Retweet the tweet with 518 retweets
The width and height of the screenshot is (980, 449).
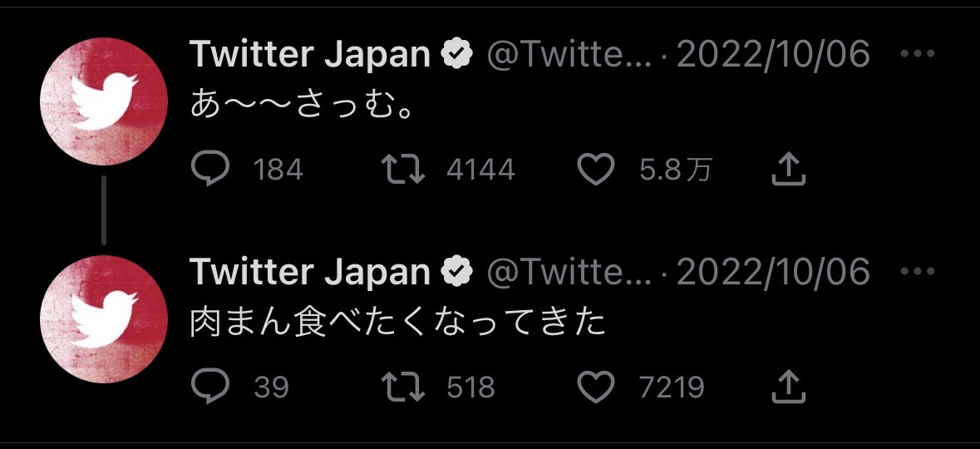click(403, 387)
